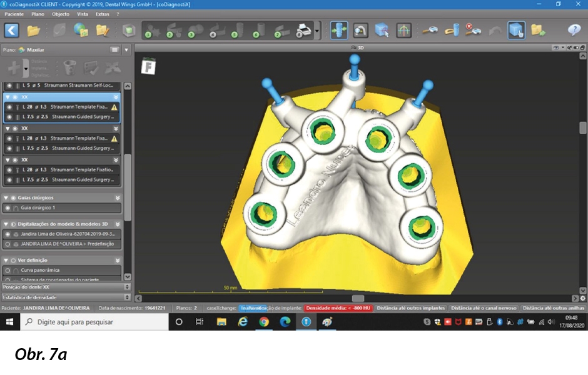
Task: Click the eye visibility icon in 3D view header
Action: pos(556,47)
